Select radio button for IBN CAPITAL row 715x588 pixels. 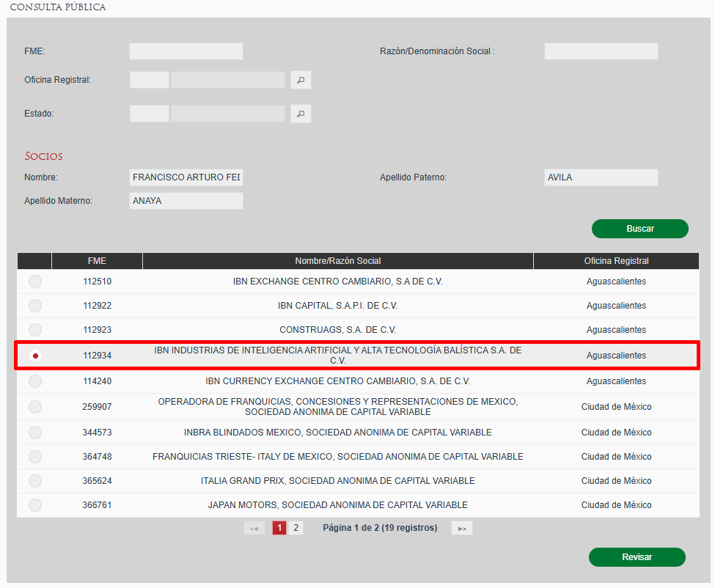35,306
